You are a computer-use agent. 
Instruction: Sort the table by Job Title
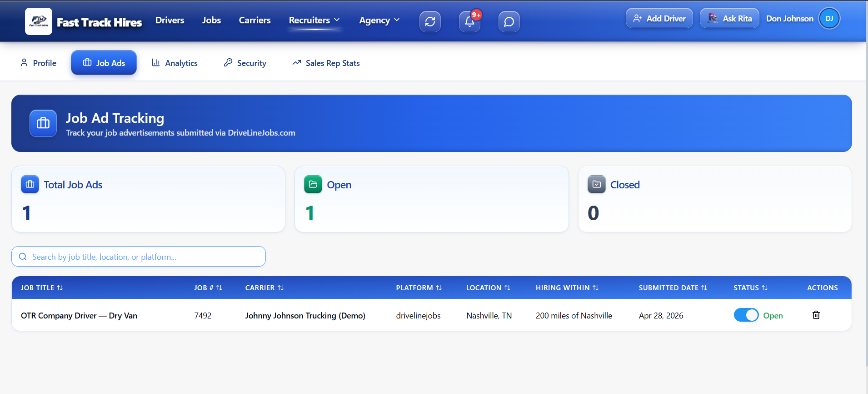click(x=42, y=288)
